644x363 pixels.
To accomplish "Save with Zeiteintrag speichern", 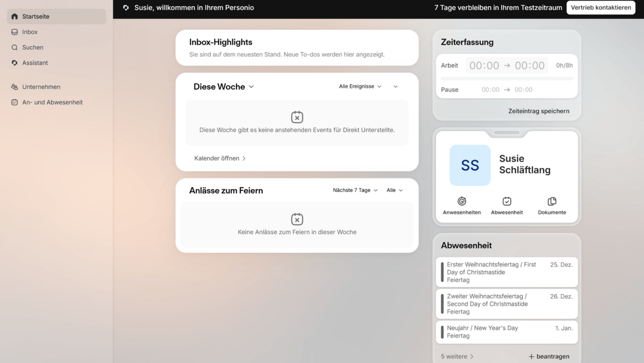I will (x=539, y=111).
